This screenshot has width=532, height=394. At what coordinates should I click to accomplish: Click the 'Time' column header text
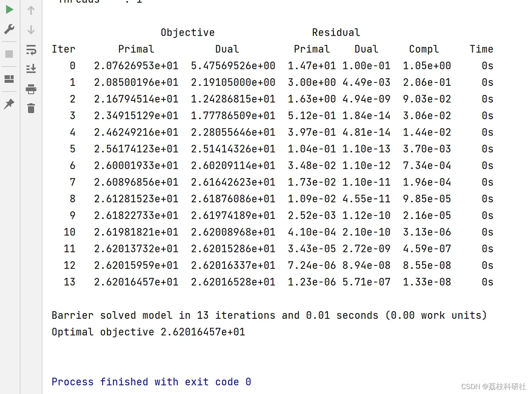point(481,49)
